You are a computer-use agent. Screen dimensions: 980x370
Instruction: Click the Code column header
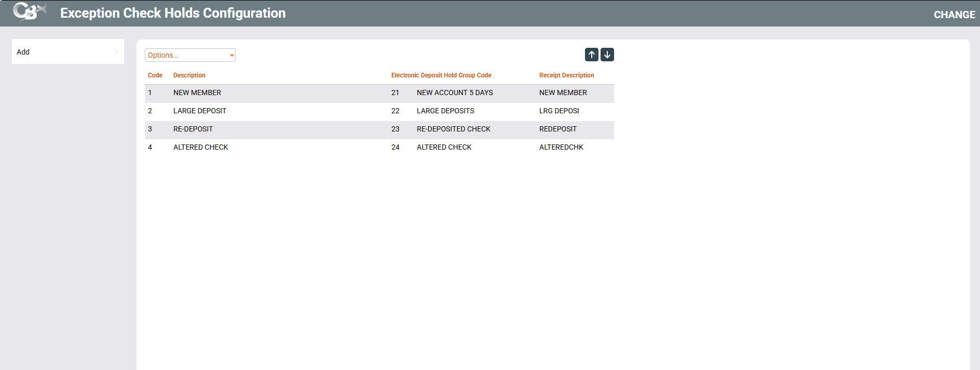pyautogui.click(x=155, y=75)
